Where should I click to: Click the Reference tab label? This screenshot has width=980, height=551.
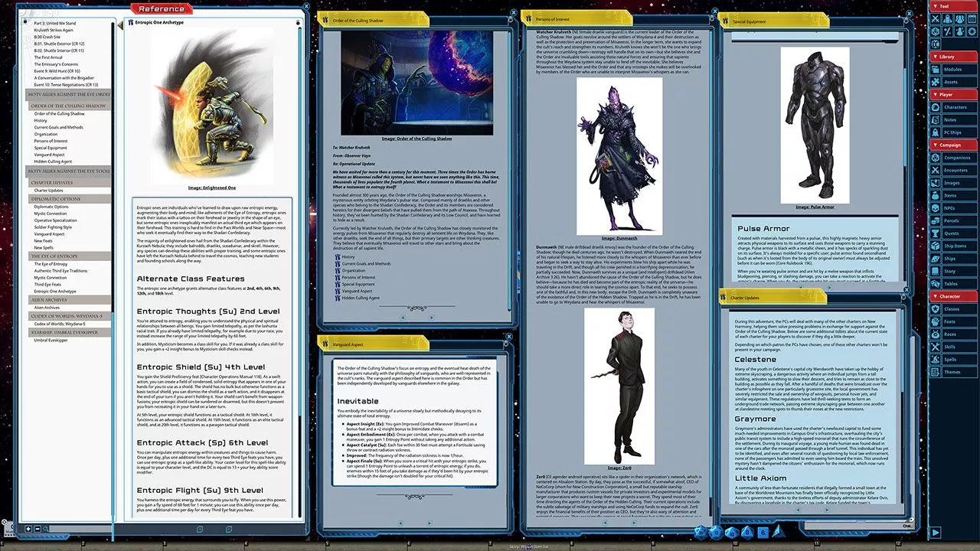click(x=162, y=8)
